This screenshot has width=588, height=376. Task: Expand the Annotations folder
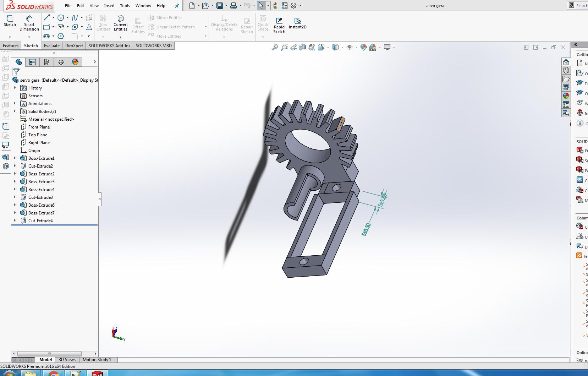[x=15, y=103]
